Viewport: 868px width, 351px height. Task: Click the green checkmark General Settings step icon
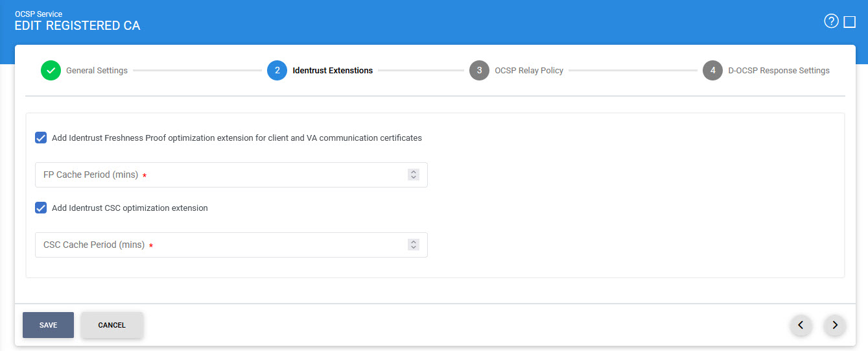pos(51,71)
